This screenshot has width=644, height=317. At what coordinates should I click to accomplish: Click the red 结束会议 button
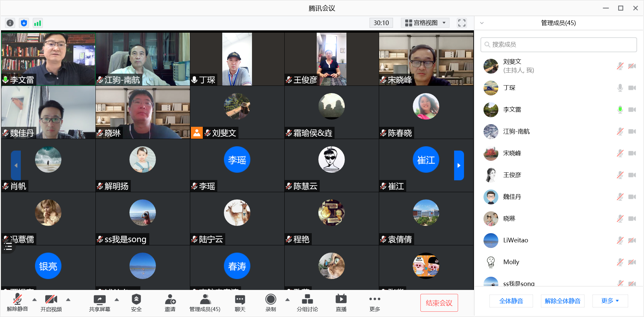(x=439, y=303)
